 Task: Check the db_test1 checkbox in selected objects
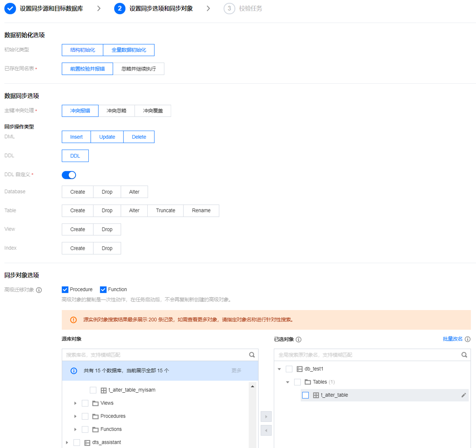(x=289, y=369)
